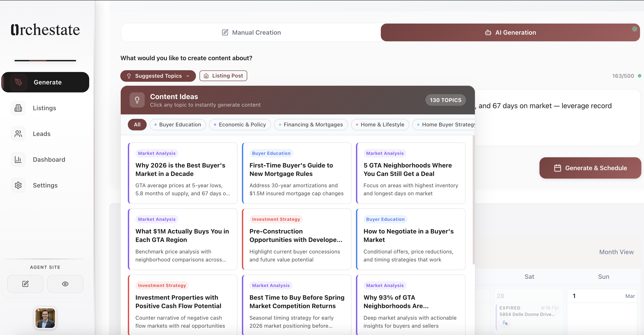The image size is (644, 335).
Task: Filter topics by Buyer Education
Action: [x=178, y=125]
